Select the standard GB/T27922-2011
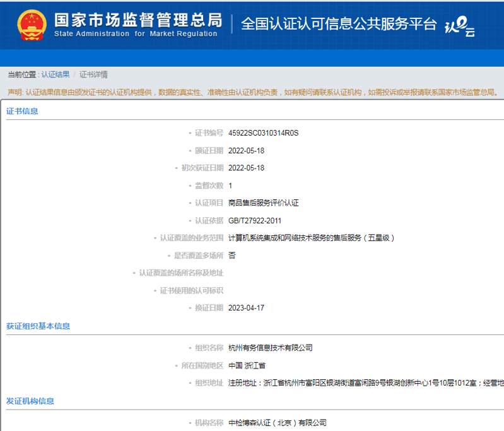 [x=255, y=221]
